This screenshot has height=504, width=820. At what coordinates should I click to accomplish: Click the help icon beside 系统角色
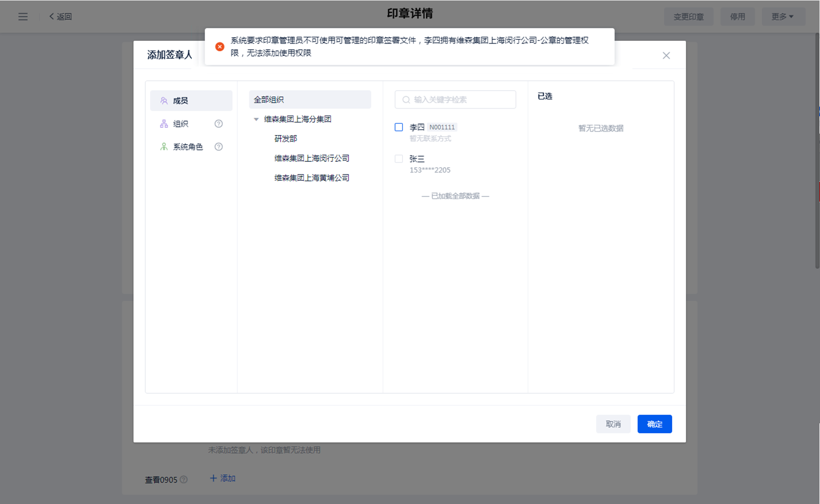[x=218, y=147]
